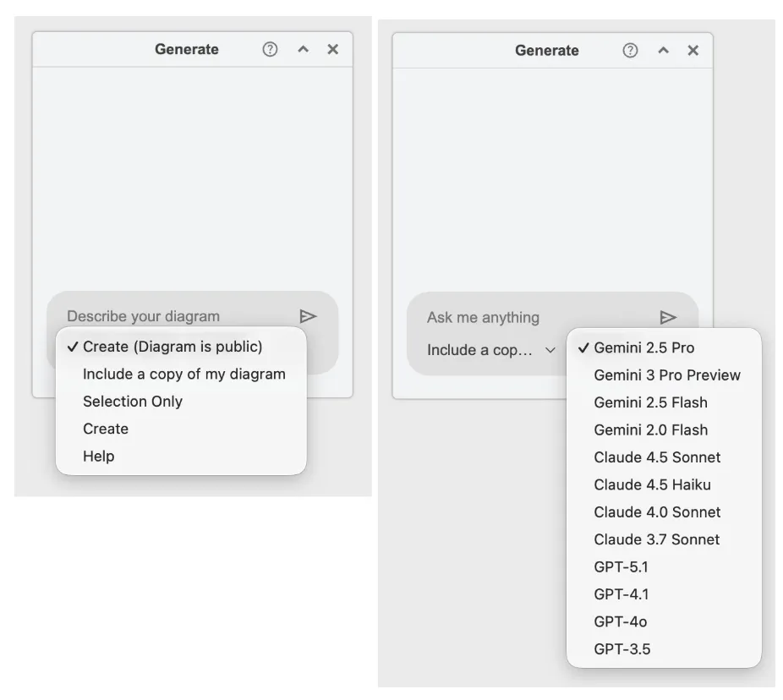The image size is (783, 700).
Task: Click the send arrow in Ask me anything field
Action: [669, 317]
